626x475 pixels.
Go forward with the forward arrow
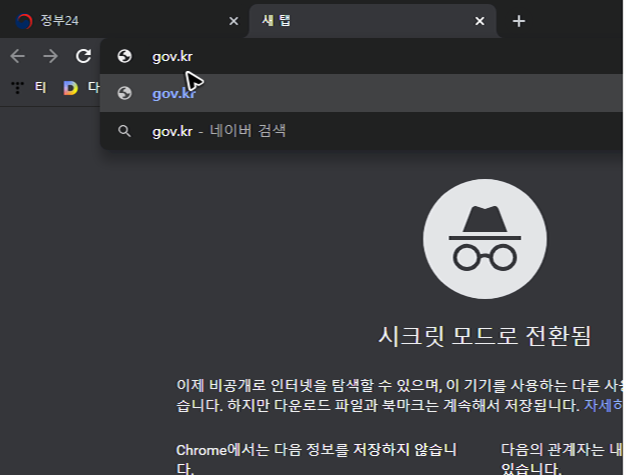coord(50,56)
